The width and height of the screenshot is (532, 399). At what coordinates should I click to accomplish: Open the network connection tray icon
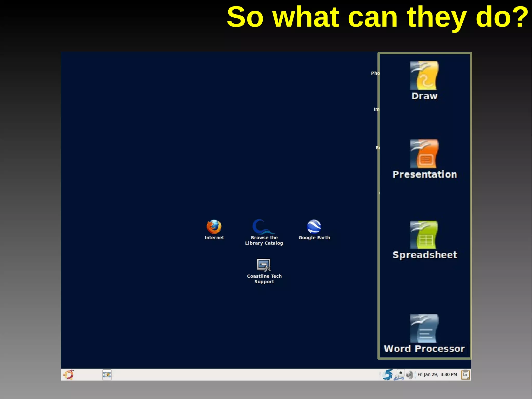click(x=399, y=375)
